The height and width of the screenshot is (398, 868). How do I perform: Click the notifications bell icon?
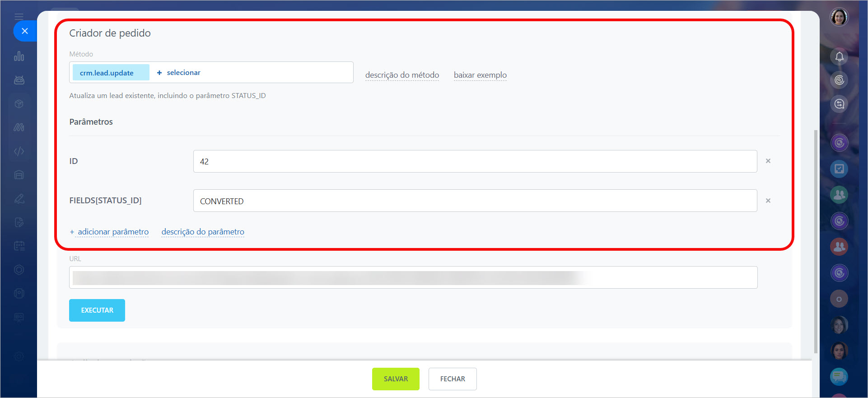point(839,56)
